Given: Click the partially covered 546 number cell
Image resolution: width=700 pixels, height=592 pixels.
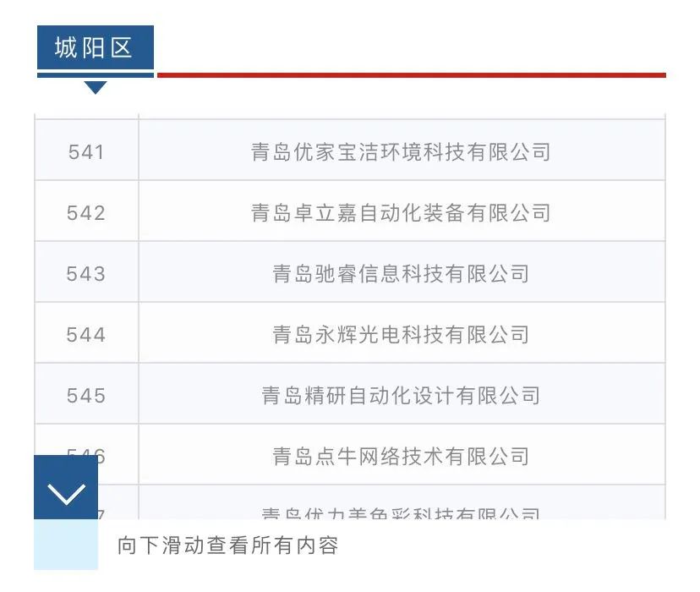Looking at the screenshot, I should 115,457.
